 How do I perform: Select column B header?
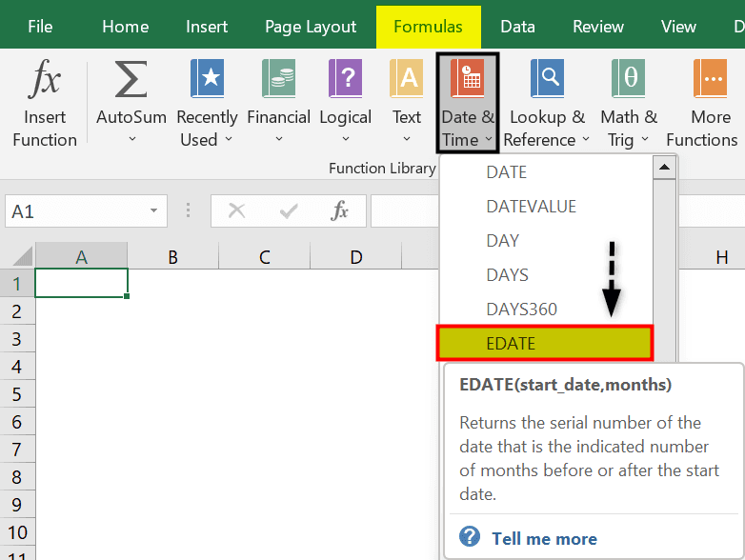[x=172, y=257]
